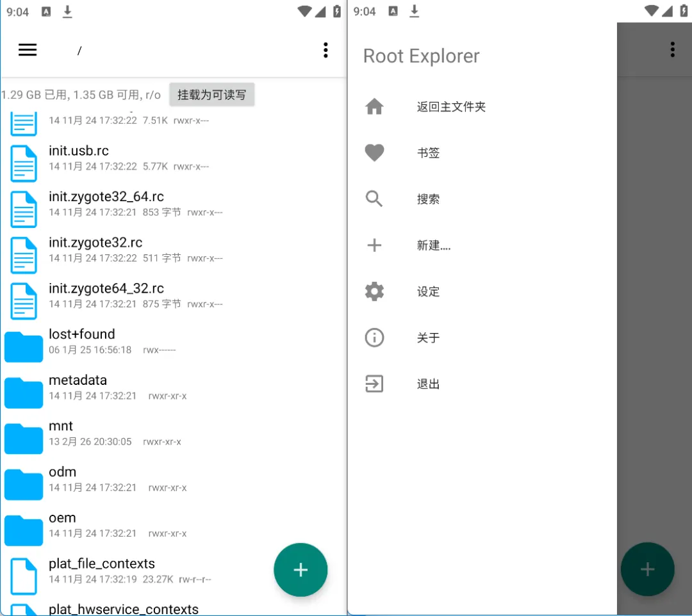The image size is (692, 616).
Task: Choose 新建... in the drawer
Action: 434,246
